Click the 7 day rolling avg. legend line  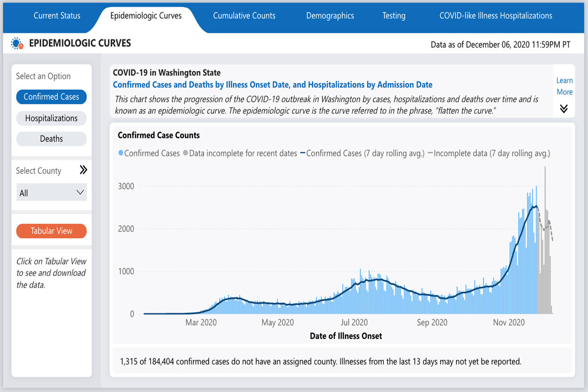click(302, 154)
